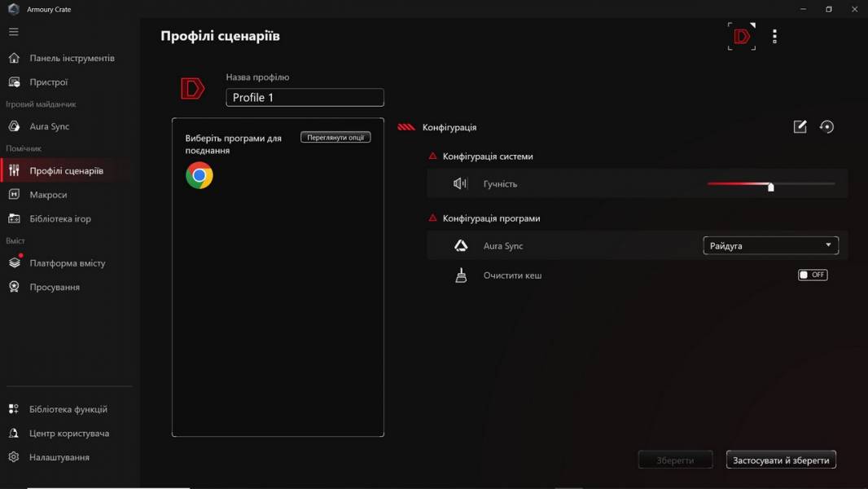868x489 pixels.
Task: Open Налаштування at the sidebar bottom
Action: pos(59,457)
